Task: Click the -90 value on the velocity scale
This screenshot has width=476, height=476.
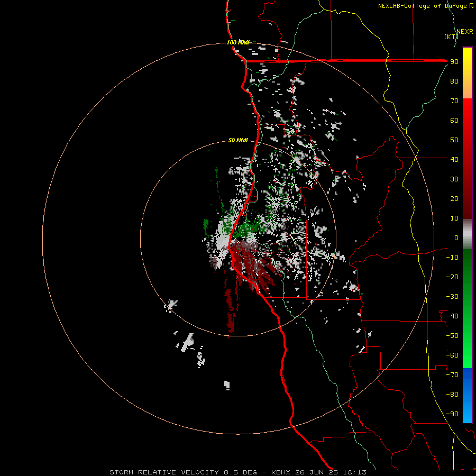Action: pyautogui.click(x=452, y=414)
